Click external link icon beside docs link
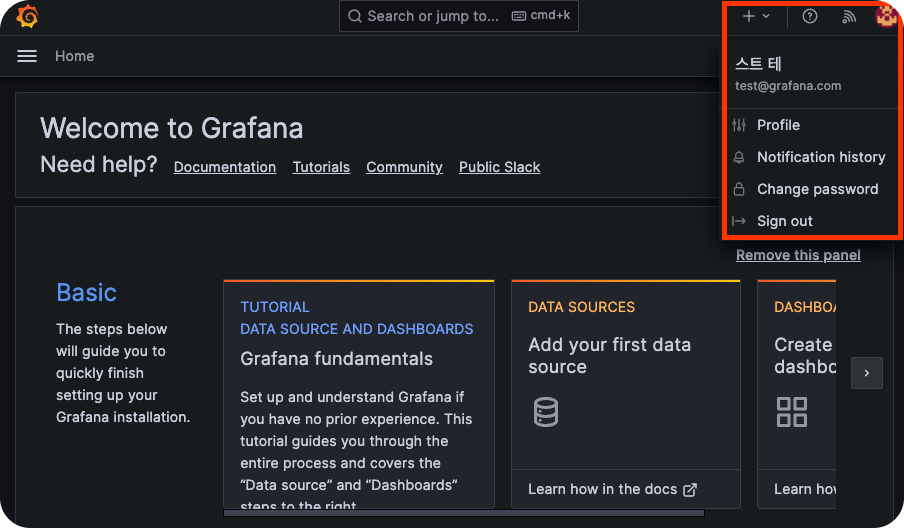Image resolution: width=904 pixels, height=528 pixels. pyautogui.click(x=690, y=490)
